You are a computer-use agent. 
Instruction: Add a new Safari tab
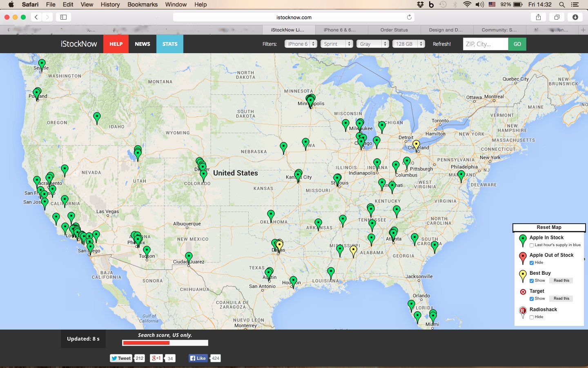[583, 30]
